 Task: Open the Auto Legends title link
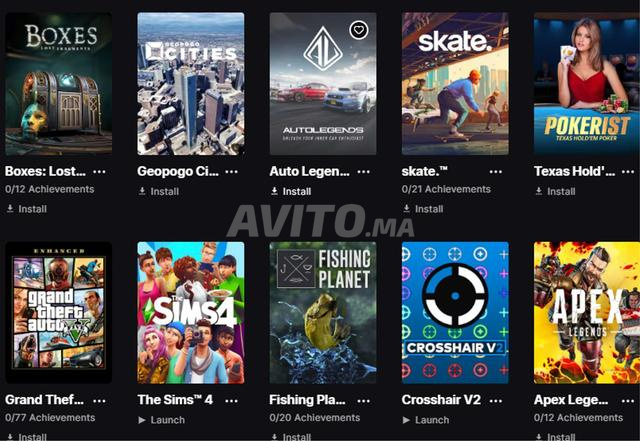(x=309, y=171)
